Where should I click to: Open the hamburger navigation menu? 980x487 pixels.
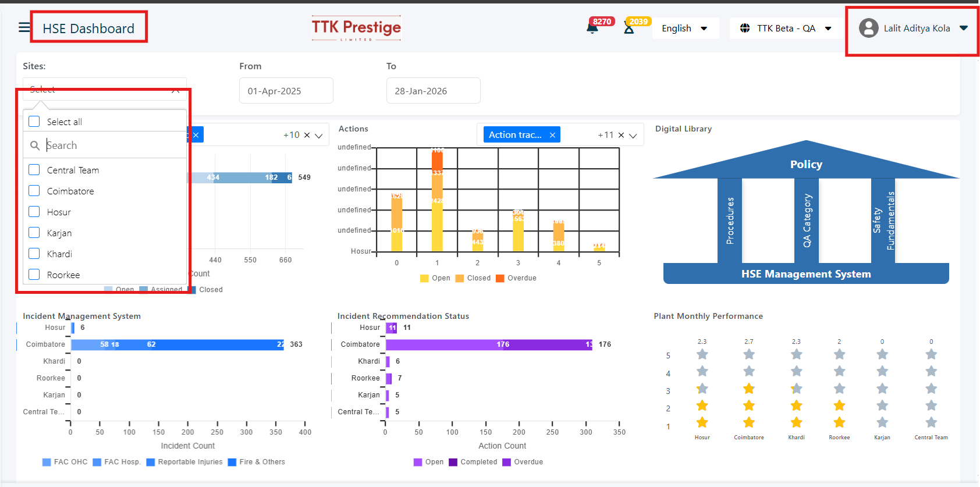coord(24,27)
